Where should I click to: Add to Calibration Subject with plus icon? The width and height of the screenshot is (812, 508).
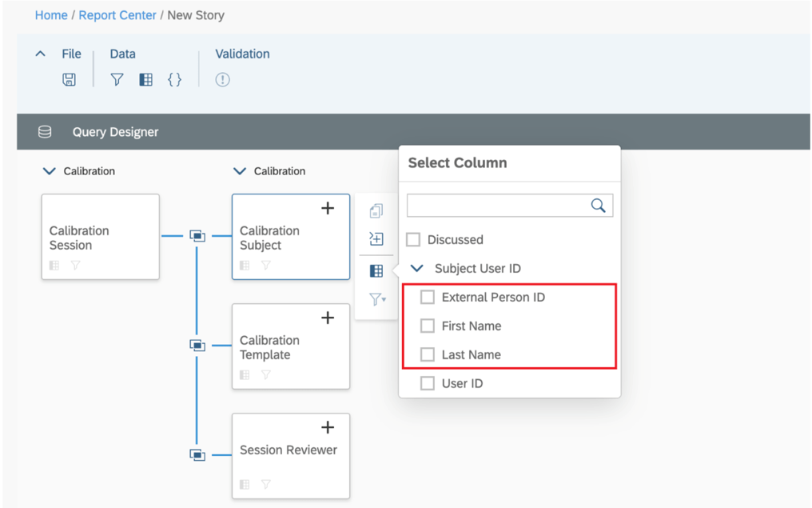click(327, 209)
